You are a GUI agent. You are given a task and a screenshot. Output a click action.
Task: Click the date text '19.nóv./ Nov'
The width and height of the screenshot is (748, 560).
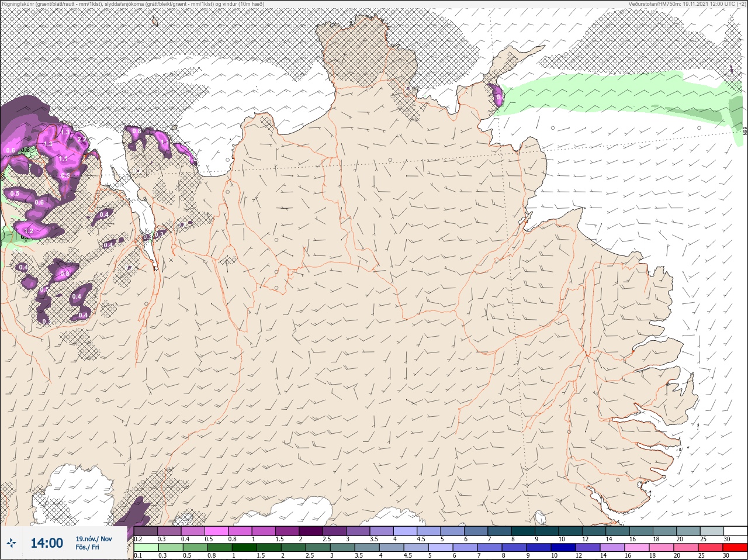click(93, 538)
